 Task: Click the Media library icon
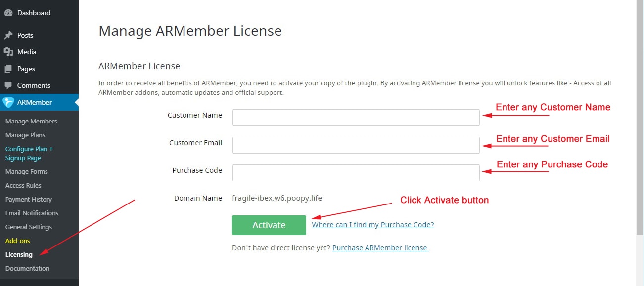coord(8,52)
